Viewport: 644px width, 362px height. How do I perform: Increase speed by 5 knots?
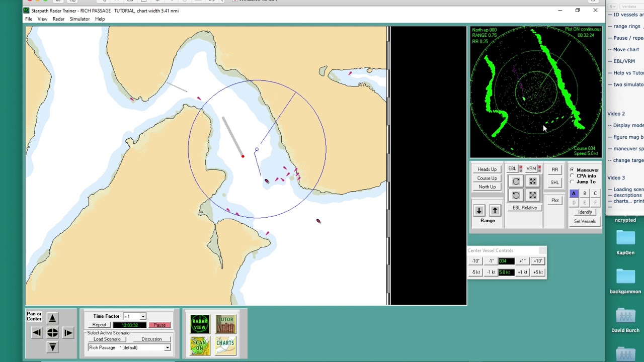538,273
